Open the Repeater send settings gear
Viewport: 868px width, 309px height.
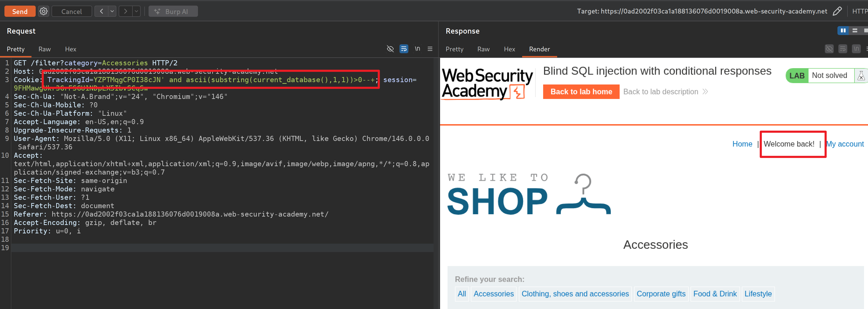tap(43, 11)
